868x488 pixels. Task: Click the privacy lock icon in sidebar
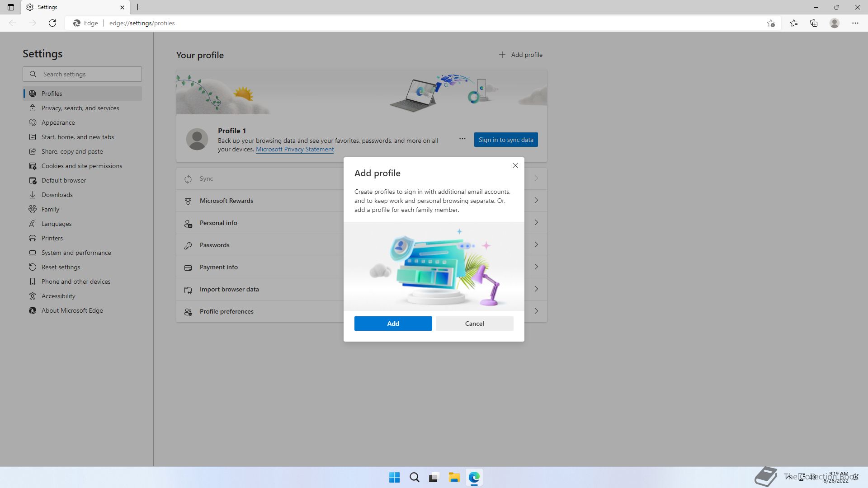click(33, 108)
